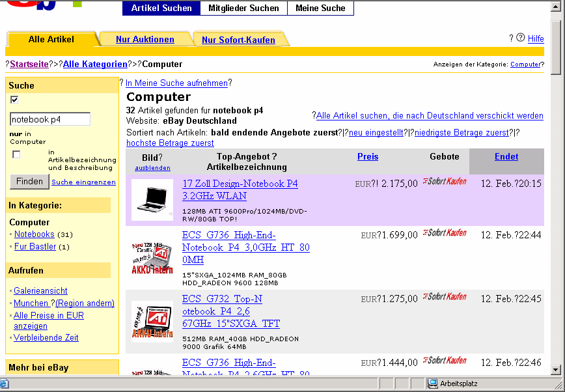Click Sofort Kaufen icon on EUR 1.699,00 row
The height and width of the screenshot is (392, 565).
pos(445,233)
